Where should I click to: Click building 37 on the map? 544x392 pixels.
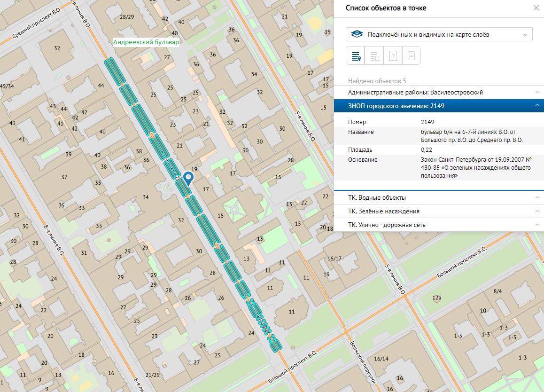pyautogui.click(x=65, y=177)
